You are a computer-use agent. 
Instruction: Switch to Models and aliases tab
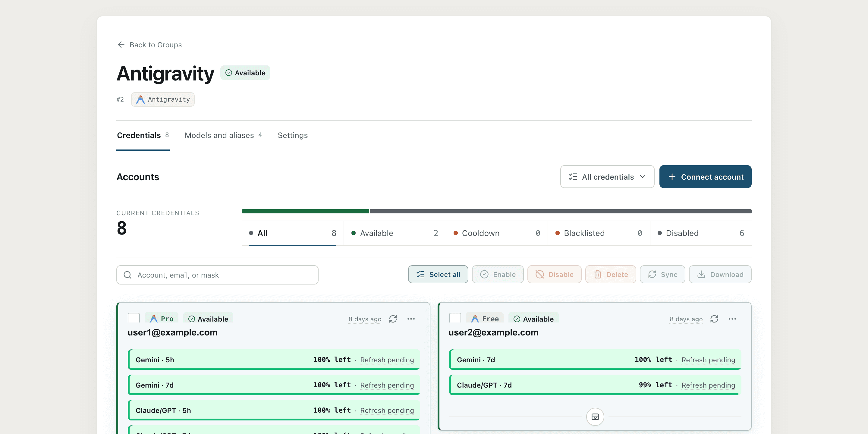(223, 135)
